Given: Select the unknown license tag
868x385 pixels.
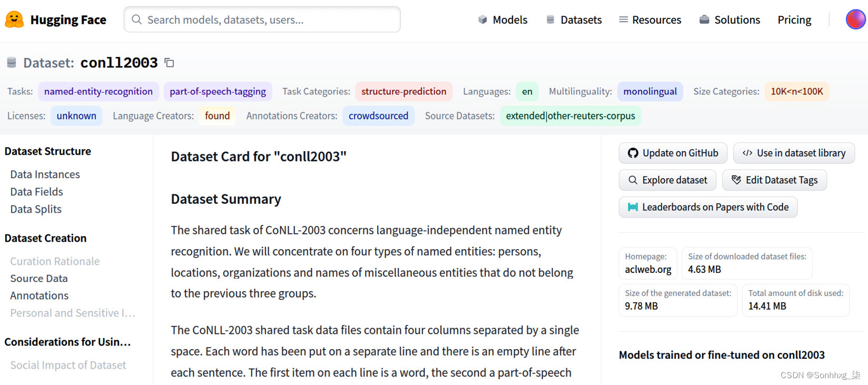Looking at the screenshot, I should (x=76, y=116).
